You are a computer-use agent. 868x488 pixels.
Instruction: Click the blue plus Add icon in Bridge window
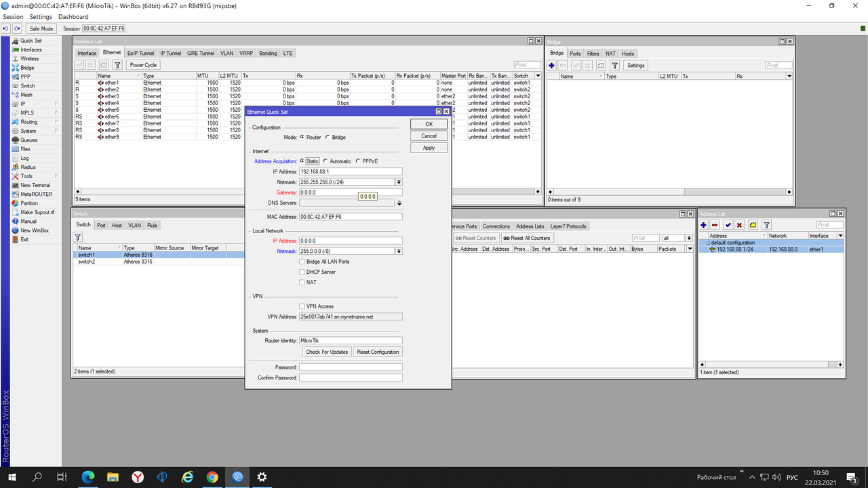pos(552,66)
